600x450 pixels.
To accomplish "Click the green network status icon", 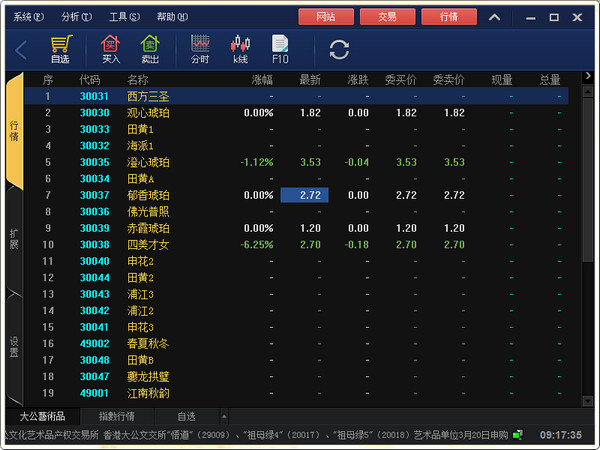I will (517, 435).
